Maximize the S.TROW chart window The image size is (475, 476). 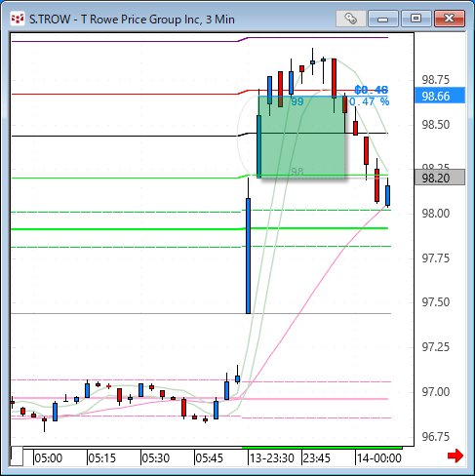tap(416, 19)
